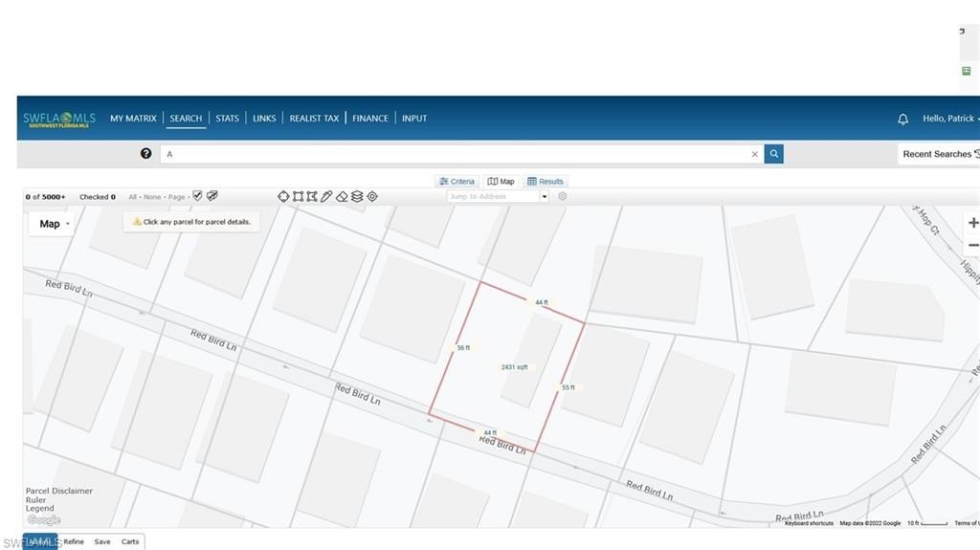Open the Map type dropdown
This screenshot has height=550, width=980.
(54, 224)
